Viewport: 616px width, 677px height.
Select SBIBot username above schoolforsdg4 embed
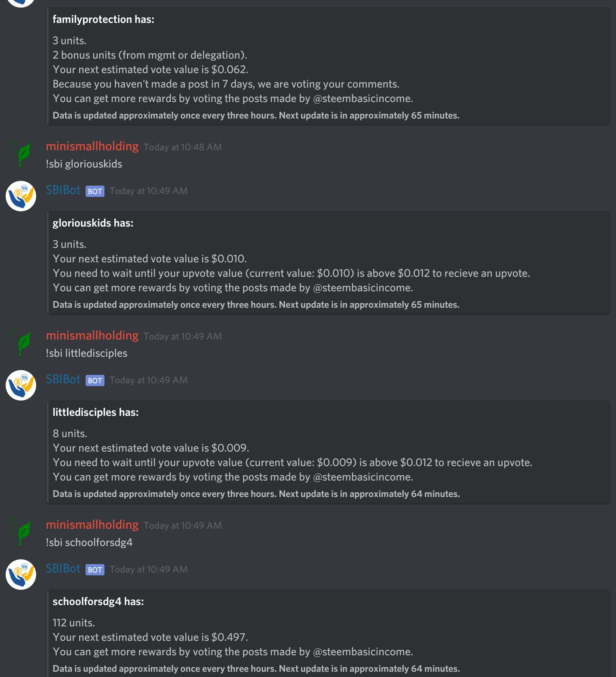click(63, 569)
